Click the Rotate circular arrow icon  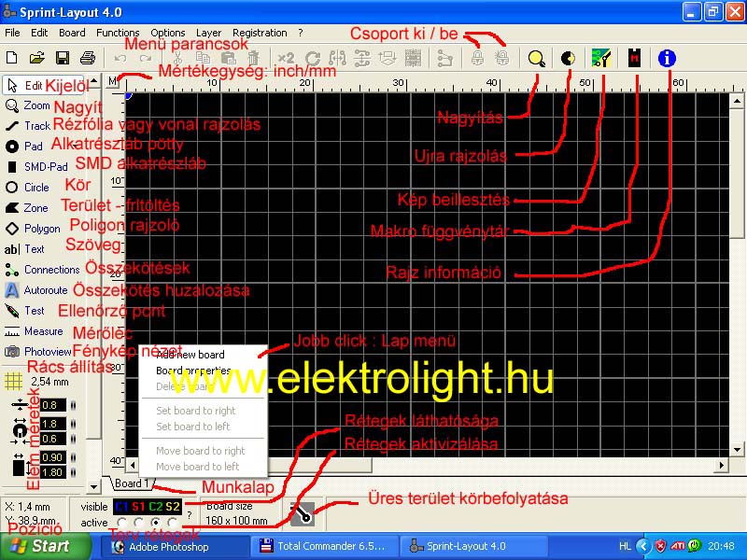click(x=313, y=59)
